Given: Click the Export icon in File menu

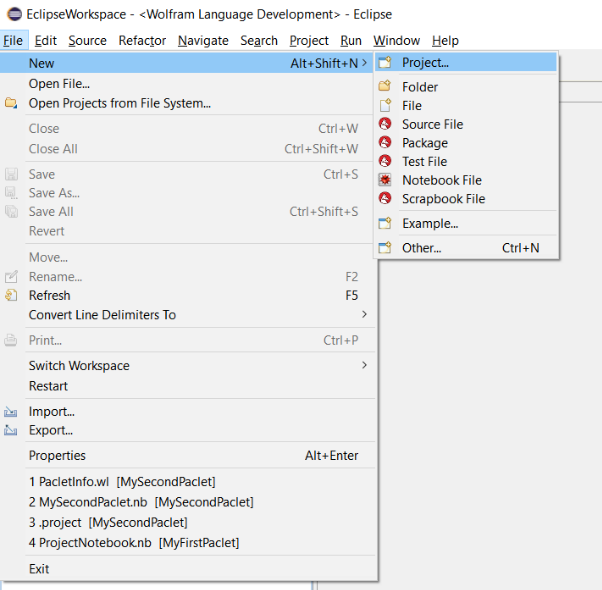Looking at the screenshot, I should (x=12, y=430).
